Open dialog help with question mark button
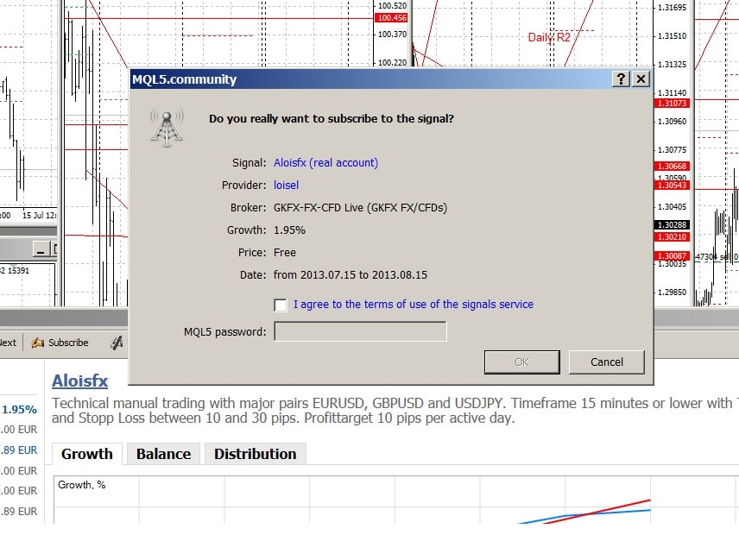The height and width of the screenshot is (560, 739). [x=621, y=79]
